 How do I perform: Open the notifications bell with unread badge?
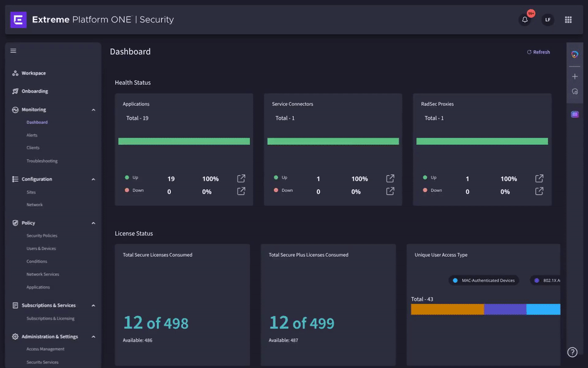pos(525,19)
